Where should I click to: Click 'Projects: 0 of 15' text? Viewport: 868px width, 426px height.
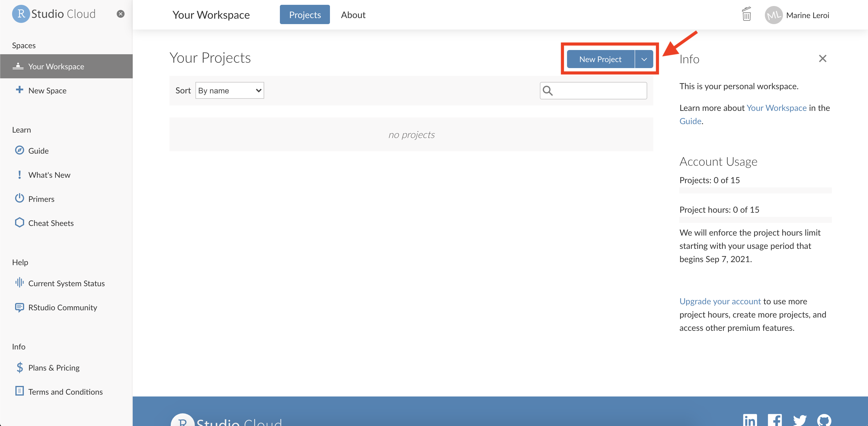click(x=709, y=180)
